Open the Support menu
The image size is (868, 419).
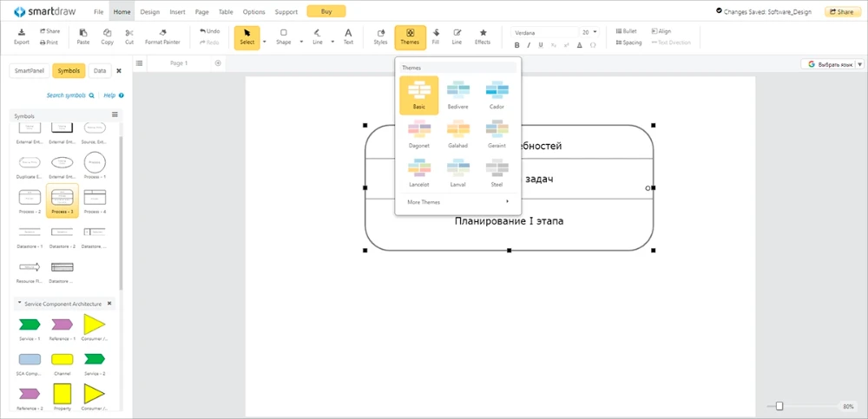[x=286, y=11]
